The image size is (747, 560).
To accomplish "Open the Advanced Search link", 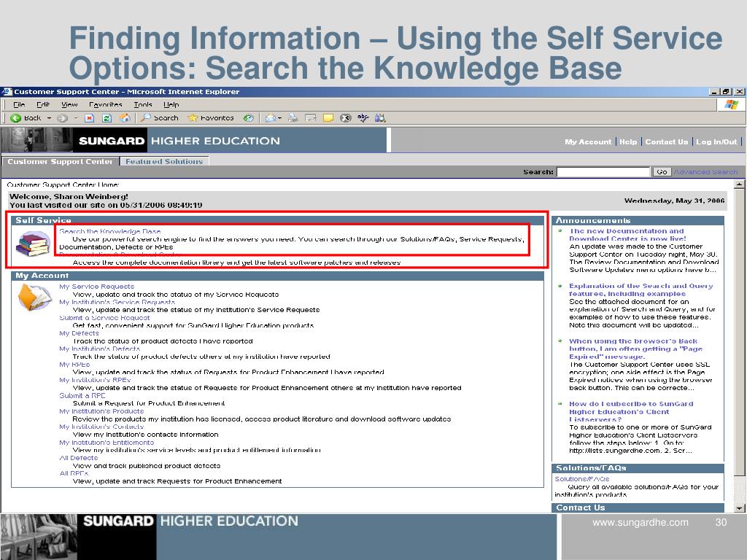I will (x=705, y=172).
